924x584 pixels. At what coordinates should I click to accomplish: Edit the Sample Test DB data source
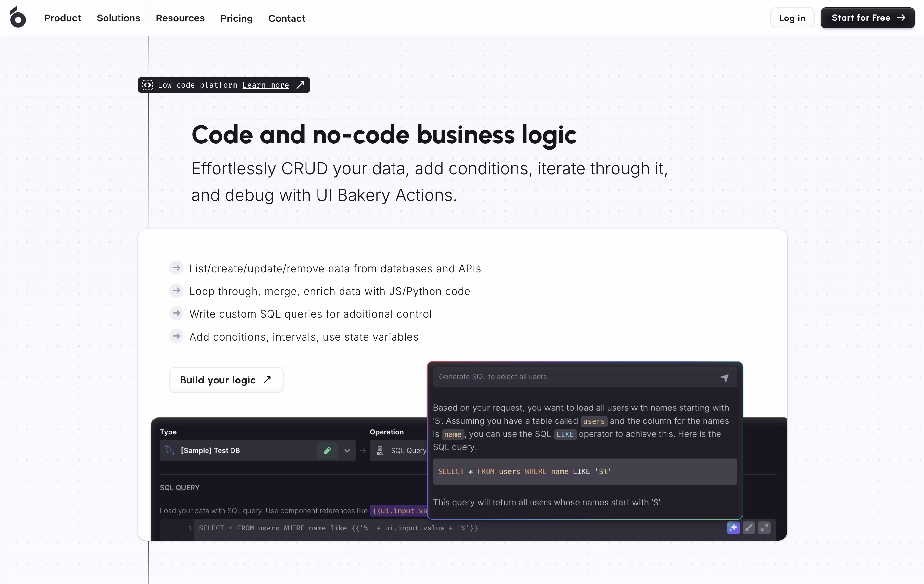click(327, 451)
